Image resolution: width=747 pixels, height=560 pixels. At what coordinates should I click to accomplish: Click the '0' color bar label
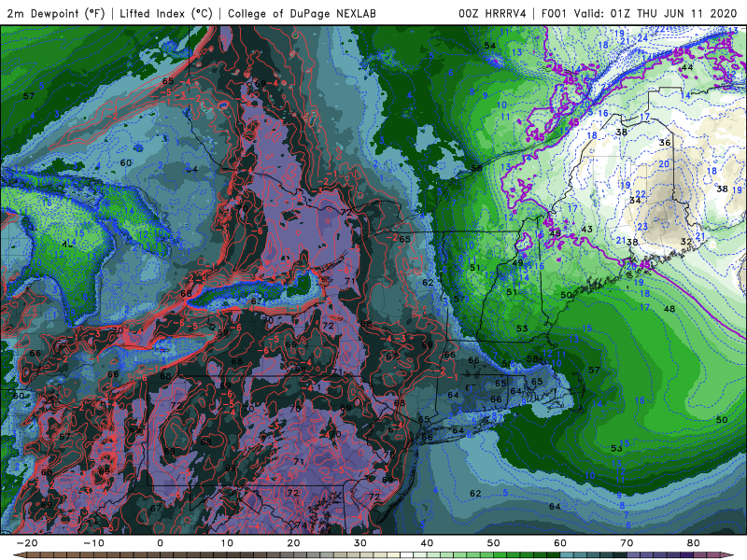[160, 543]
